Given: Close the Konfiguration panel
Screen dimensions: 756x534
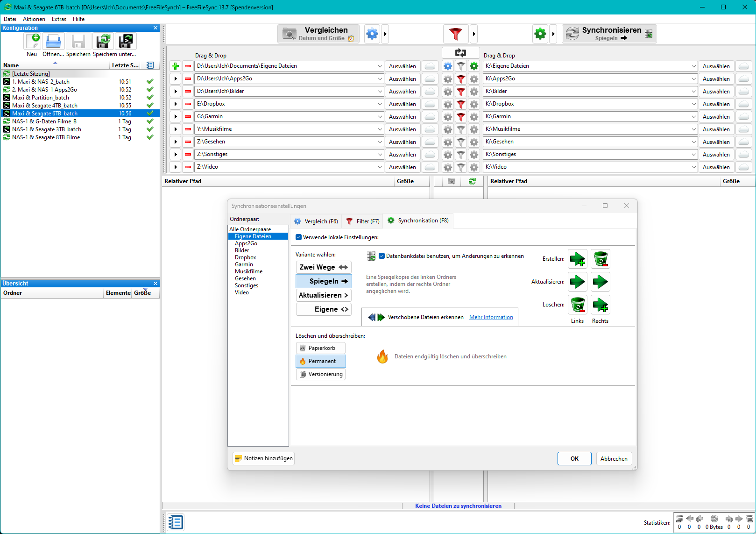Looking at the screenshot, I should point(155,28).
